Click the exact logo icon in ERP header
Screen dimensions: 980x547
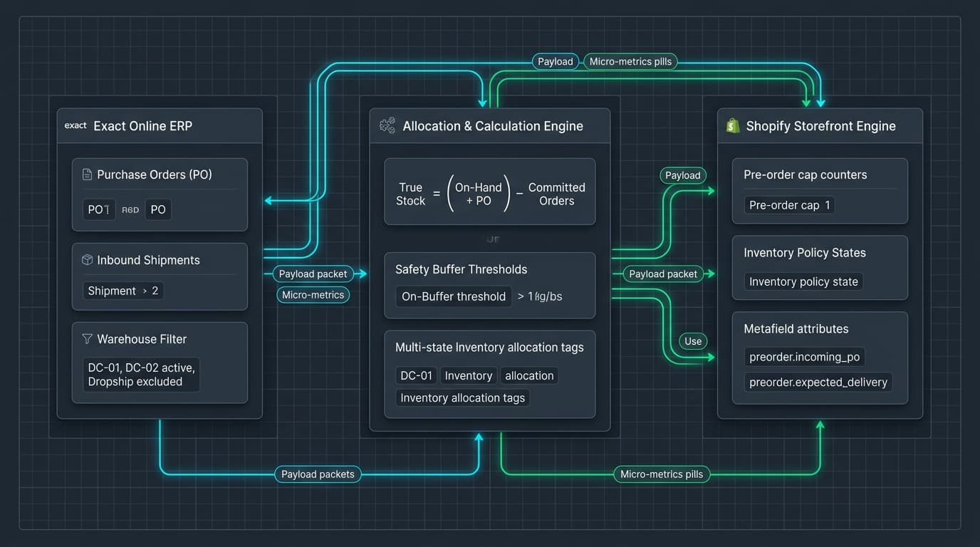pyautogui.click(x=75, y=125)
